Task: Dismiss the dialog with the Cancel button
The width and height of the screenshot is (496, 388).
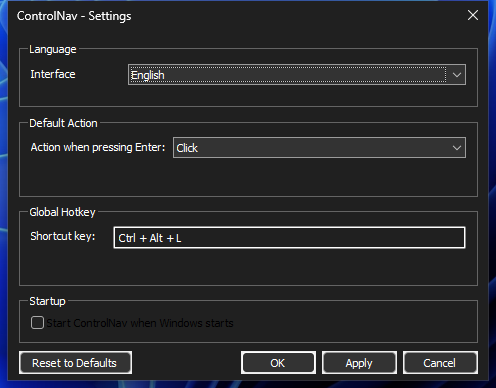Action: 440,363
